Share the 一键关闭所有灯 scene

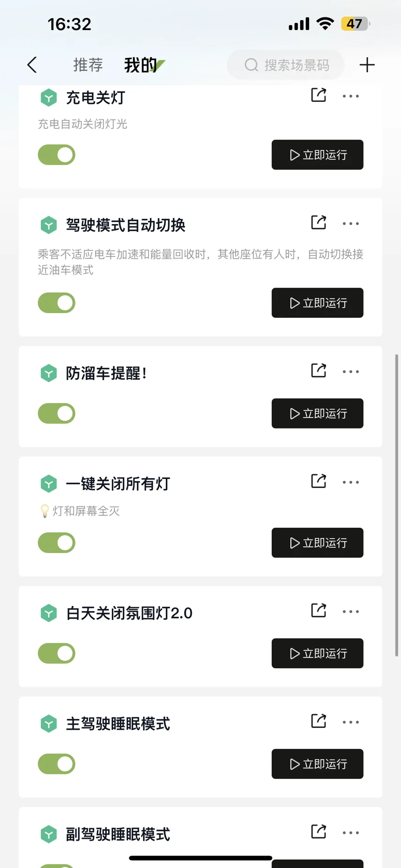[319, 481]
